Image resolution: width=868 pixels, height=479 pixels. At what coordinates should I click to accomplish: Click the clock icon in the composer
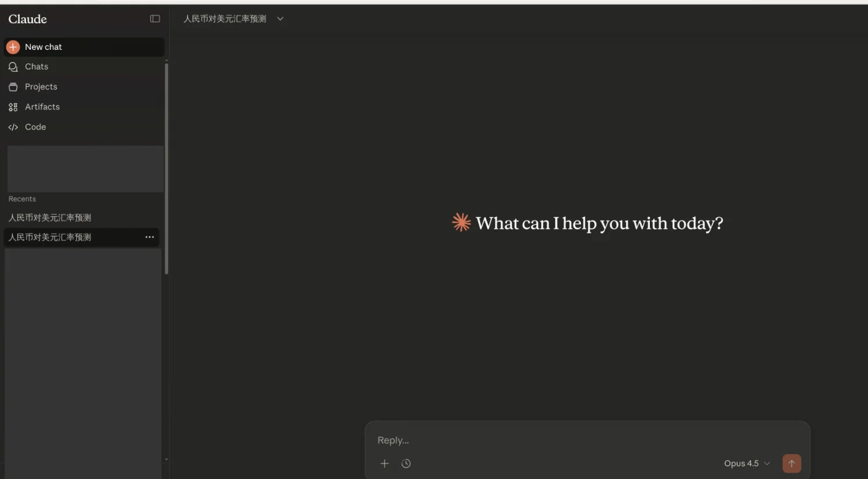point(406,463)
